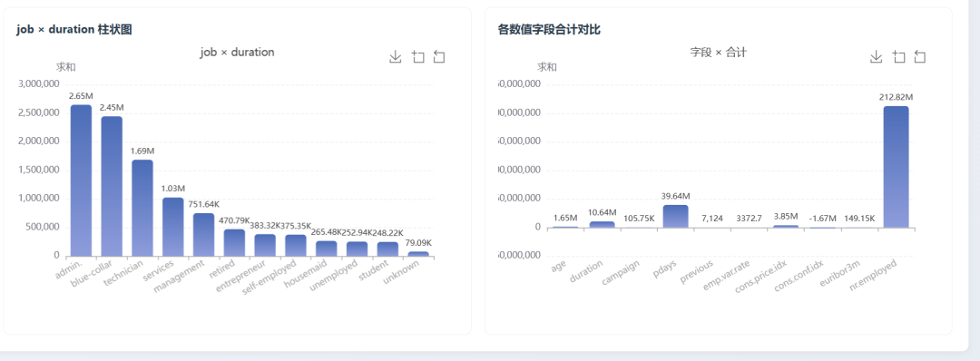The height and width of the screenshot is (361, 980).
Task: Click the 求和 axis name in totals chart
Action: [x=547, y=67]
